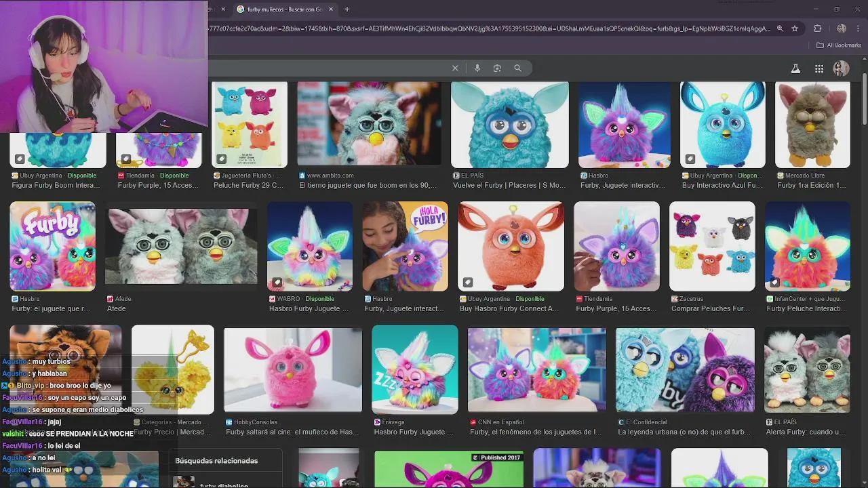Open Chrome three-dot menu

pos(859,28)
